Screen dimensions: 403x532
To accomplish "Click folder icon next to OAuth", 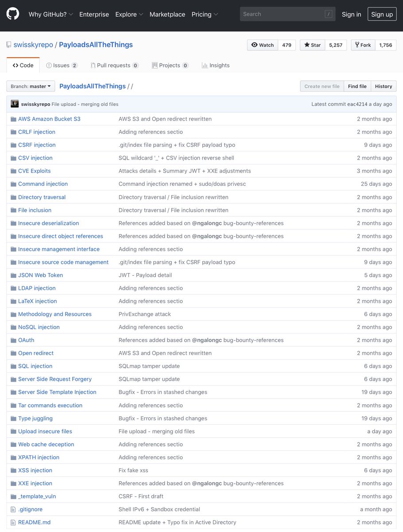I will (x=13, y=340).
